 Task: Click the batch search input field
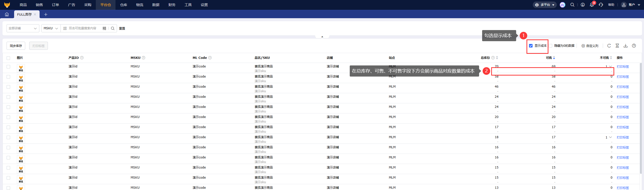pyautogui.click(x=83, y=28)
